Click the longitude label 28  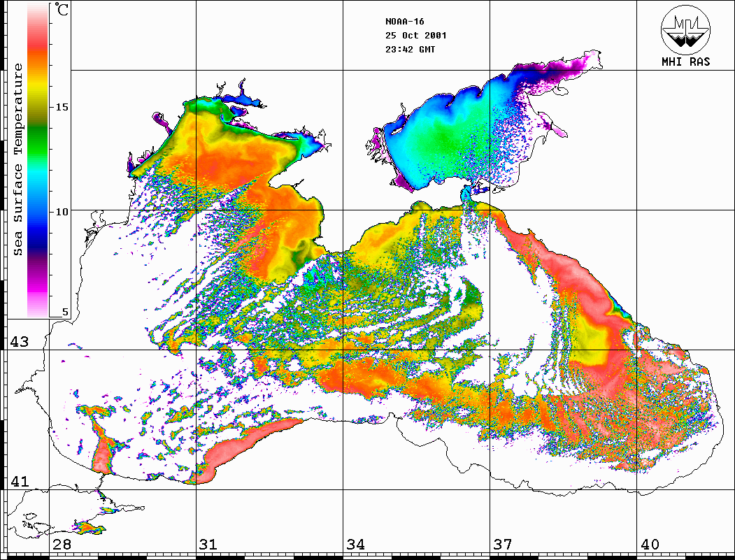(62, 545)
